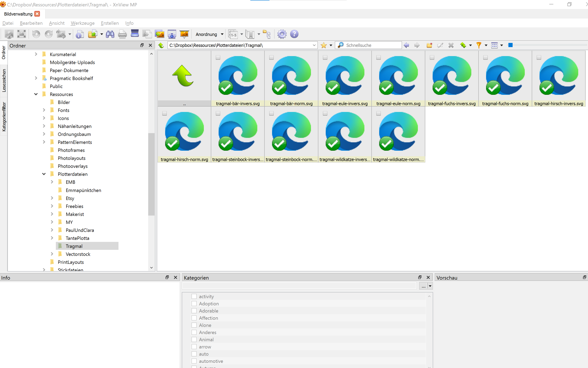Open the Werkzeuge menu
The height and width of the screenshot is (368, 588).
(82, 23)
